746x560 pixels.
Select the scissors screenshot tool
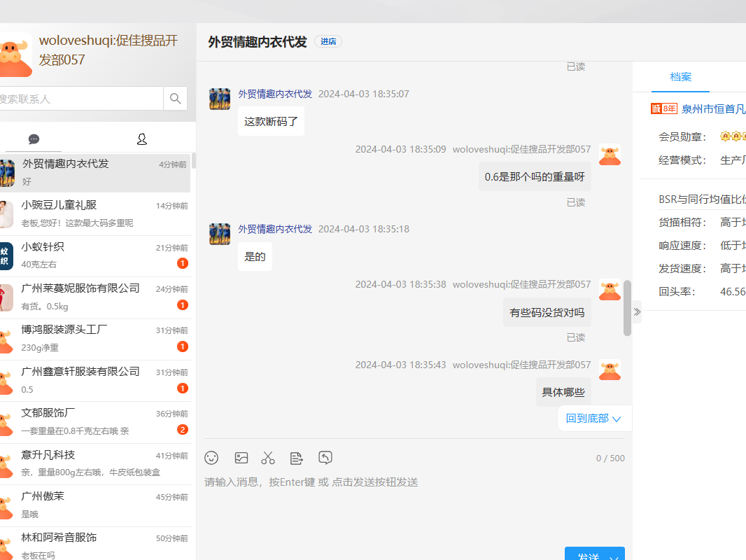coord(268,458)
